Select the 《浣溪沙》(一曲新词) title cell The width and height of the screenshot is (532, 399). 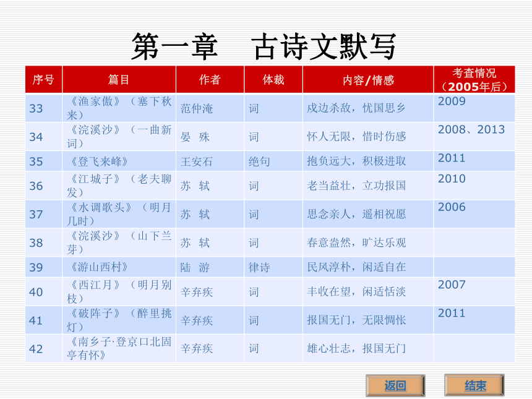(119, 137)
